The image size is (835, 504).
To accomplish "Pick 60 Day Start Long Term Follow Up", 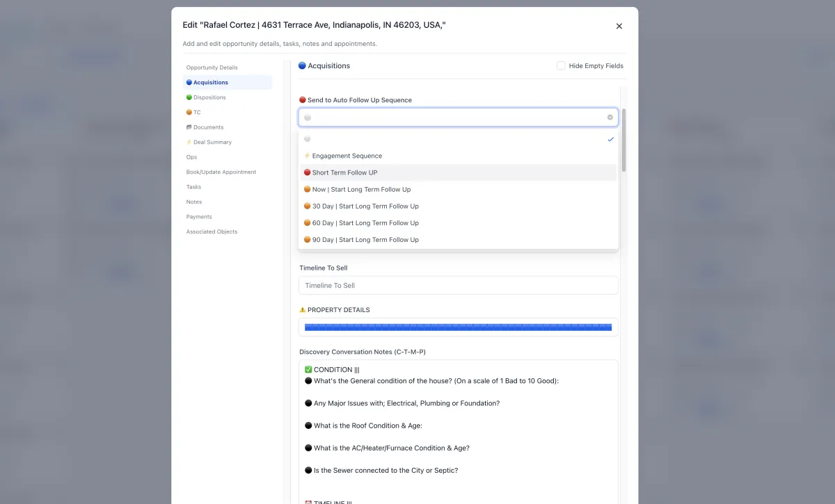I will tap(365, 223).
